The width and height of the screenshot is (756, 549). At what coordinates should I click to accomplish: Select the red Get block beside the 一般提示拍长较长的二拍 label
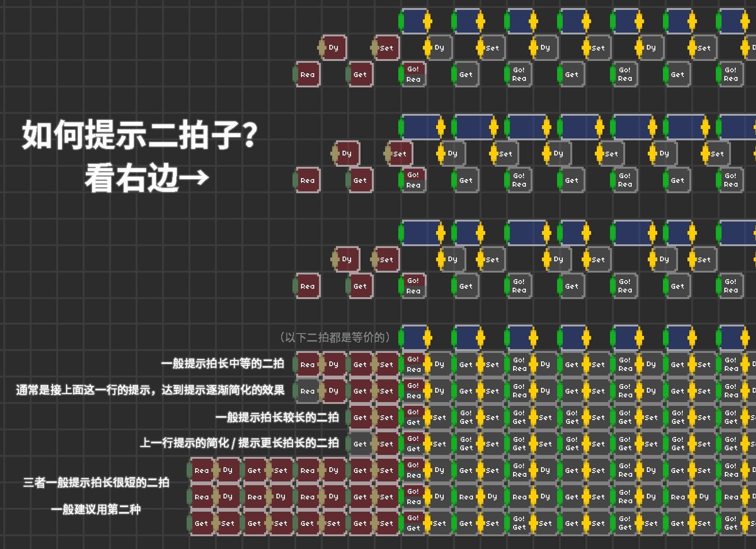tap(361, 418)
